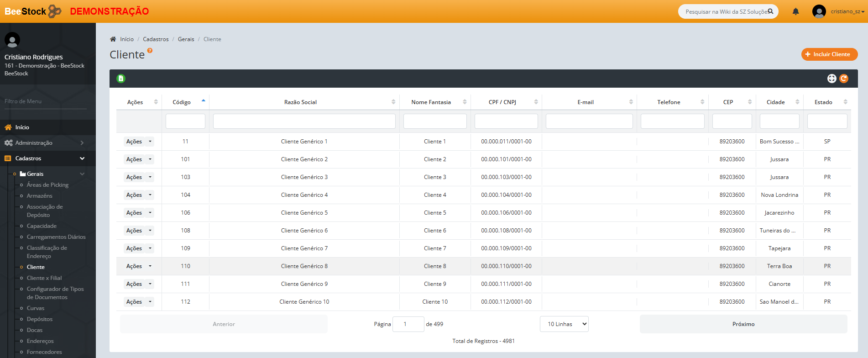Open the notifications bell
Image resolution: width=868 pixels, height=358 pixels.
pos(795,11)
